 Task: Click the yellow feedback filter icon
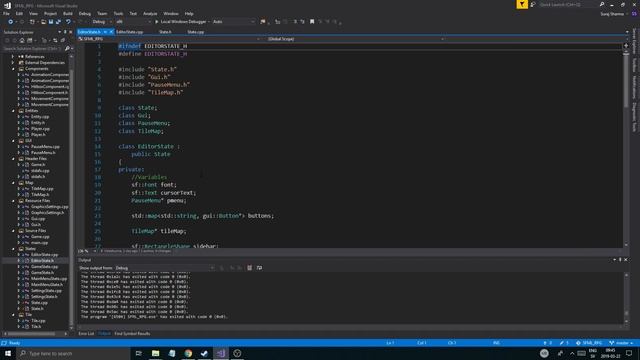coord(522,4)
